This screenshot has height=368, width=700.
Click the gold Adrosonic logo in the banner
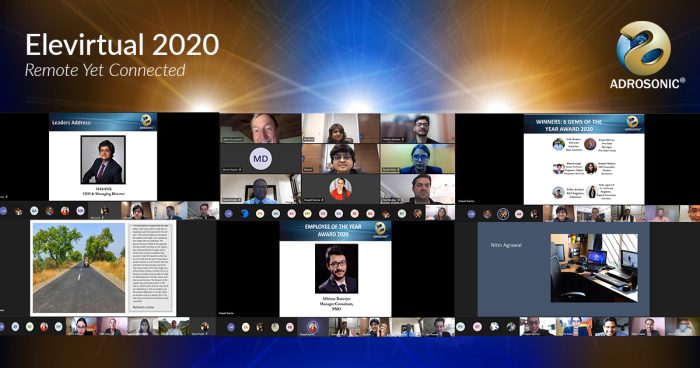(644, 48)
